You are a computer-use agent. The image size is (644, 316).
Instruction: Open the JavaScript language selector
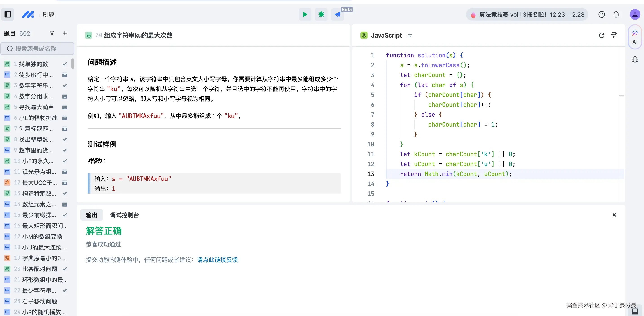386,35
